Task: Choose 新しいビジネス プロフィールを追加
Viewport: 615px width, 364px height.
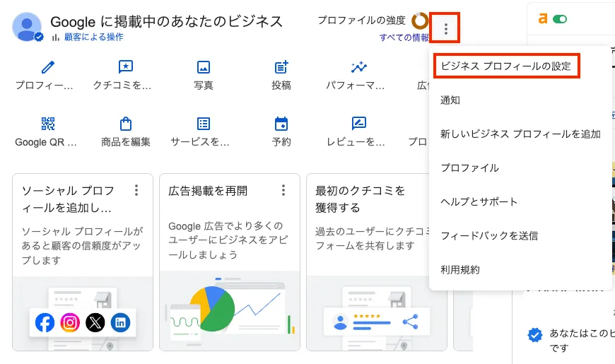Action: click(x=520, y=134)
